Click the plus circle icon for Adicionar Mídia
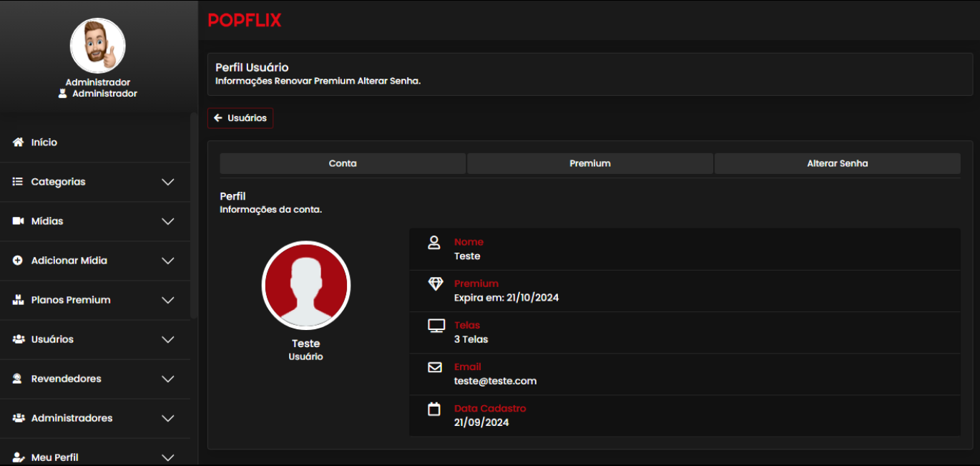 click(x=19, y=261)
